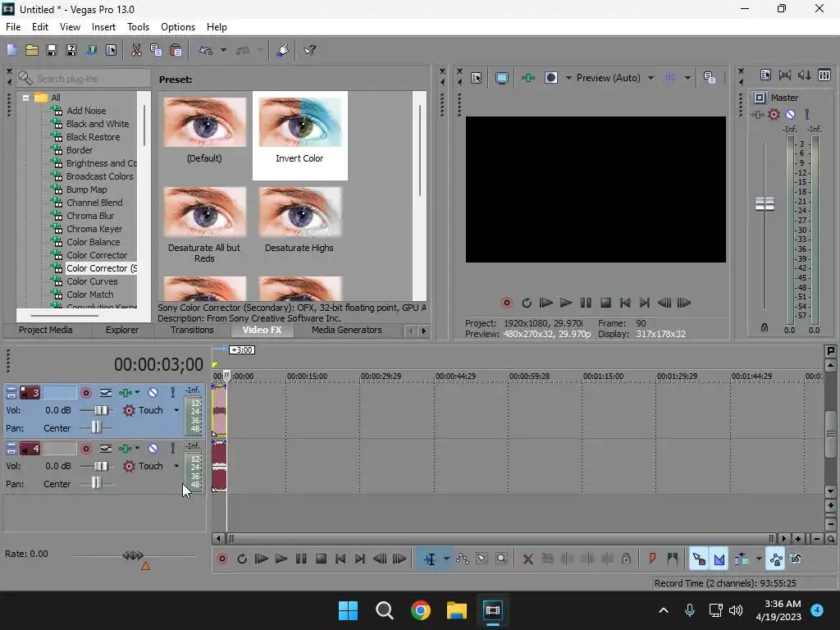
Task: Click the Track FX icon on track 4
Action: coord(126,449)
